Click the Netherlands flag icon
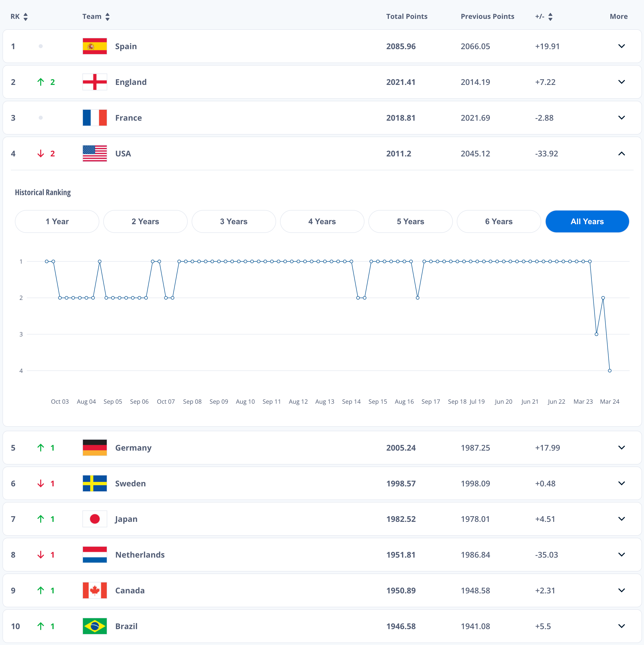Screen dimensions: 644x645 point(95,555)
